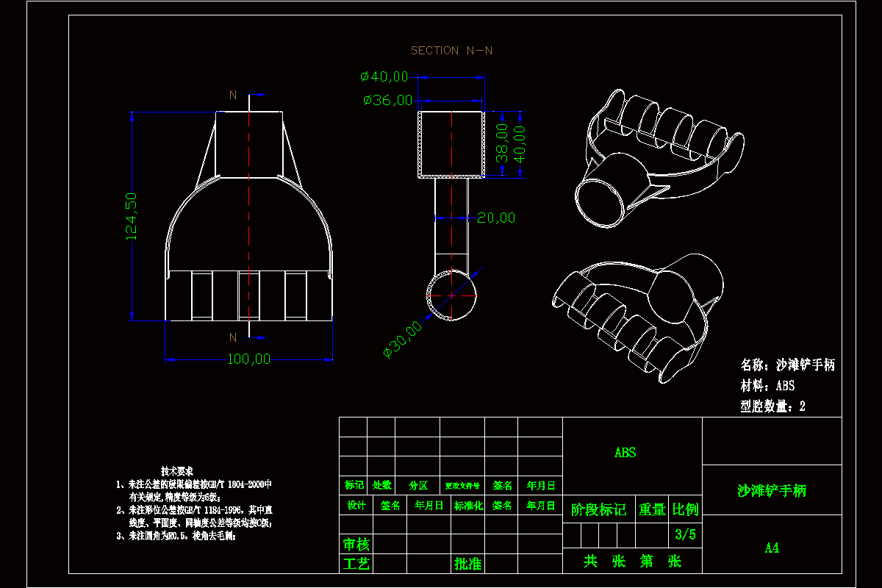
Task: Pick the 38,00 vertical dimension text
Action: click(x=502, y=143)
